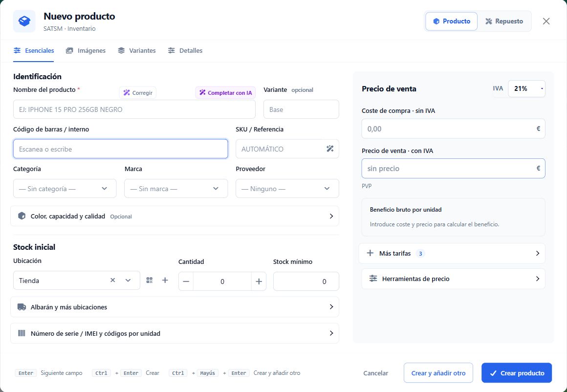Close the Nuevo producto dialog
567x392 pixels.
click(546, 22)
